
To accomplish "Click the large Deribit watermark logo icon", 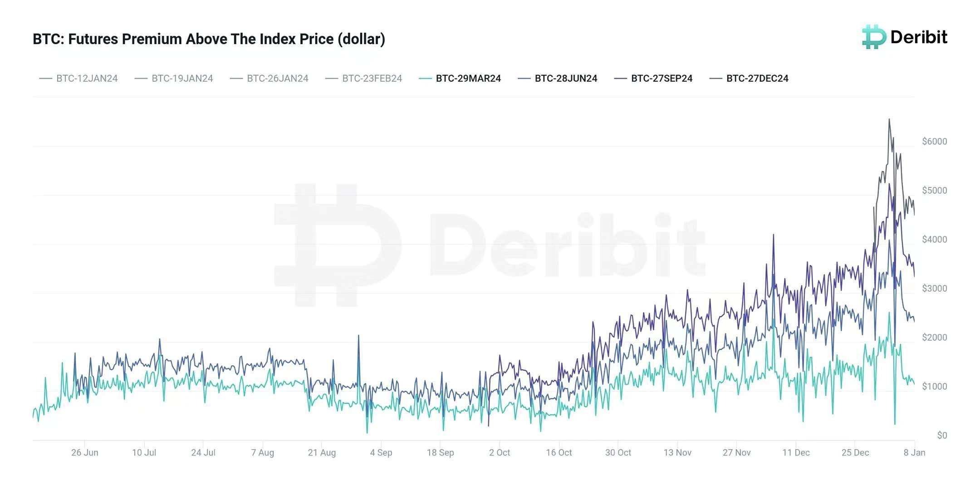I will pyautogui.click(x=337, y=245).
